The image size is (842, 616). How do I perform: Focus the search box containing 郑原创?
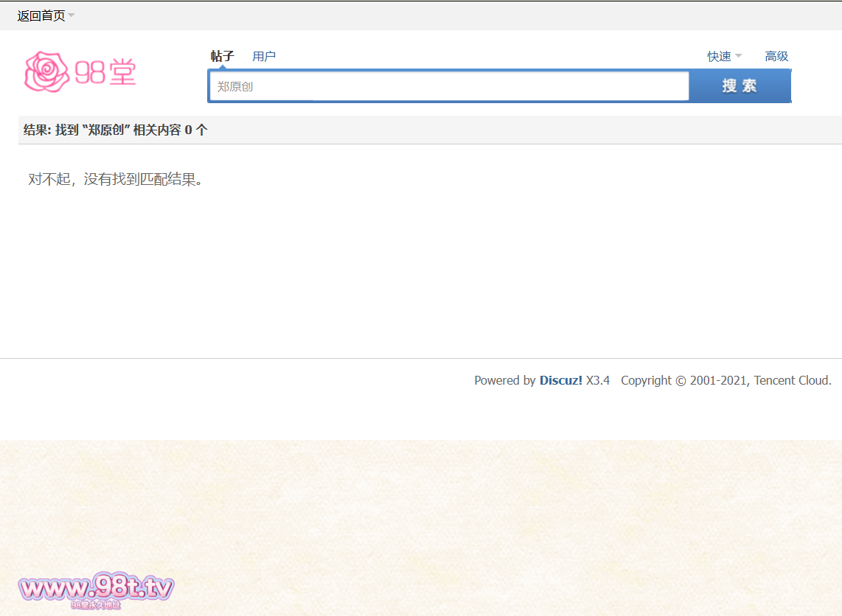[x=448, y=86]
